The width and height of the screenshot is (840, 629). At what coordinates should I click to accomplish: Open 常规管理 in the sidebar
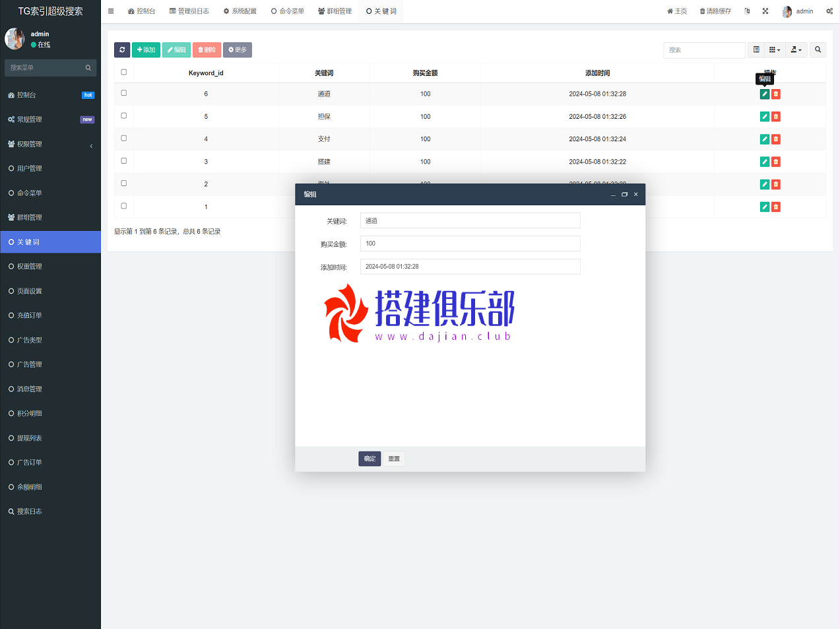50,119
